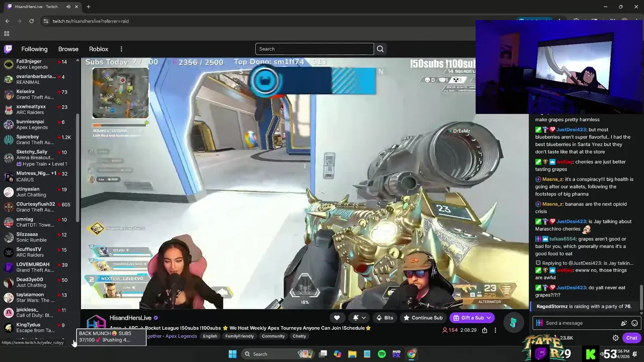Open Sketchy_Sally Hype Train channel

pos(39,157)
